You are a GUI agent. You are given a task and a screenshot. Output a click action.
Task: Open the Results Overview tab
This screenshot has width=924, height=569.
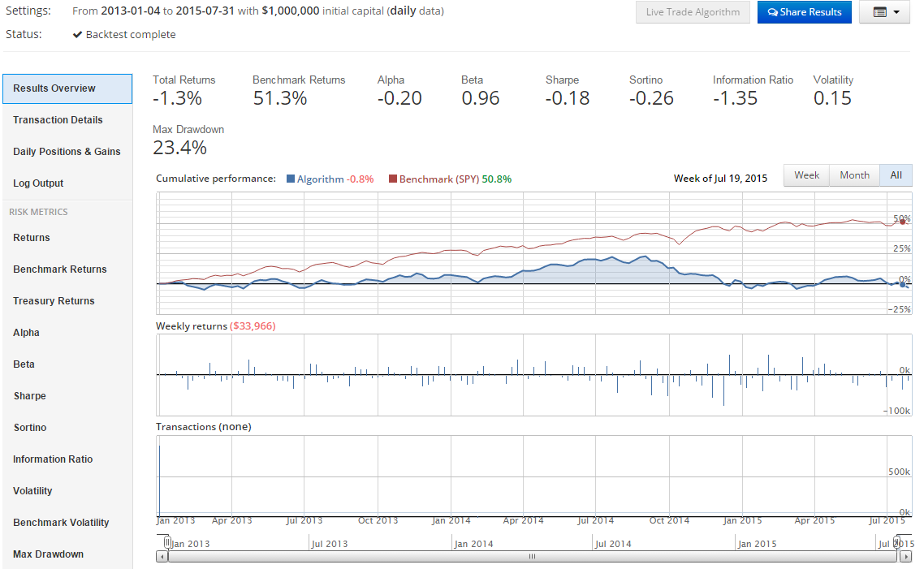click(67, 88)
